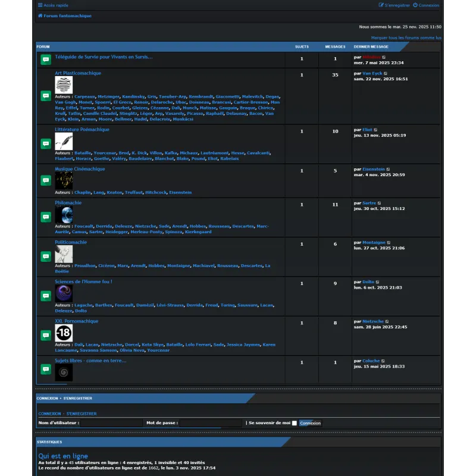Image resolution: width=476 pixels, height=476 pixels.
Task: Click latest post icon next to Eisenstein
Action: (388, 170)
